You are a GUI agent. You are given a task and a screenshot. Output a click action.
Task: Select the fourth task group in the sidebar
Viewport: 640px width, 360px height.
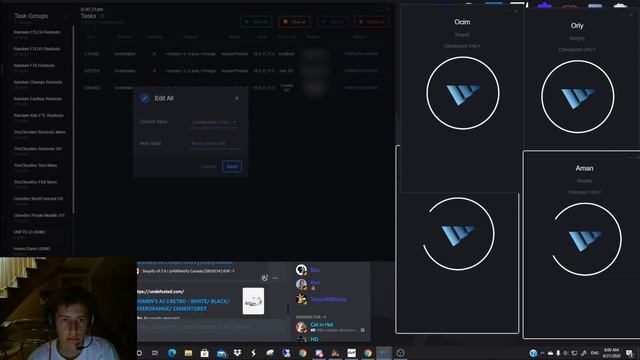click(37, 84)
